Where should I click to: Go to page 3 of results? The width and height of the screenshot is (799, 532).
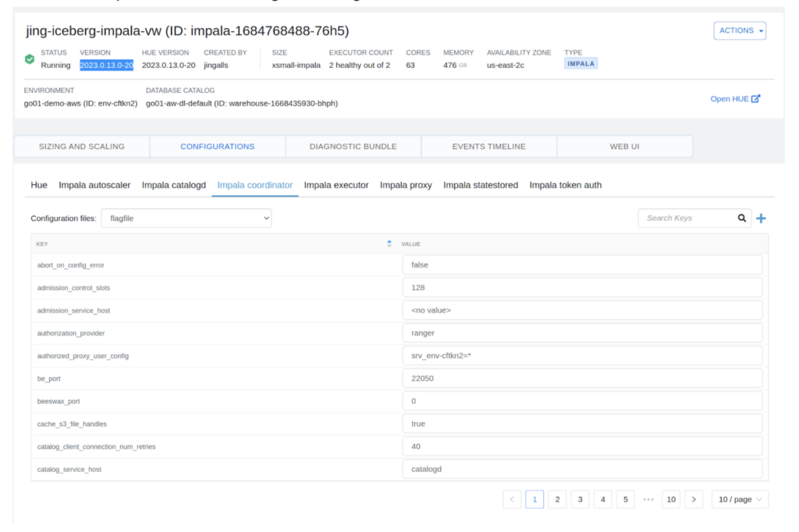click(x=580, y=498)
